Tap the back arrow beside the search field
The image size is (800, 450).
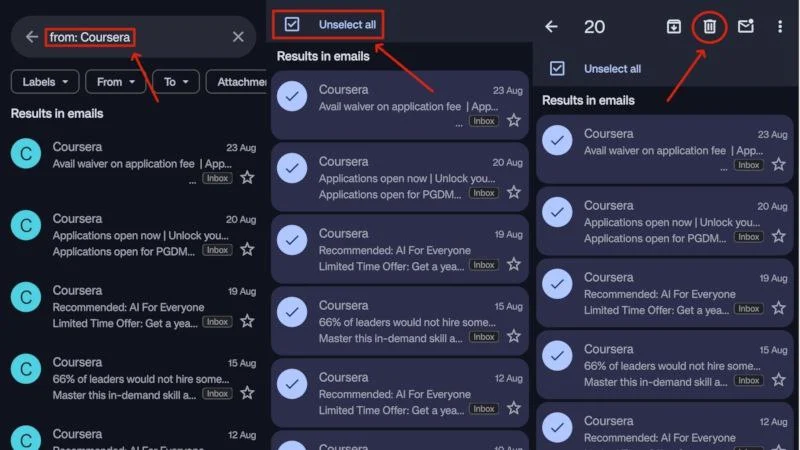32,37
